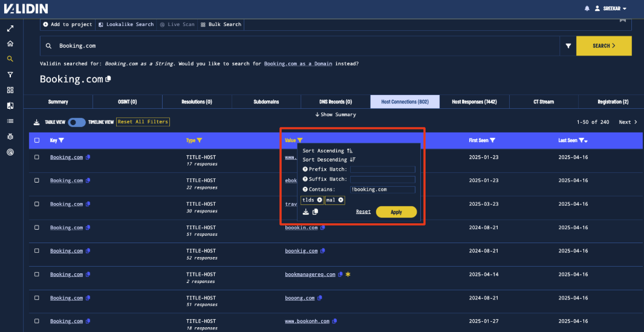Click plus icon on mal chip
The width and height of the screenshot is (644, 332).
point(340,200)
